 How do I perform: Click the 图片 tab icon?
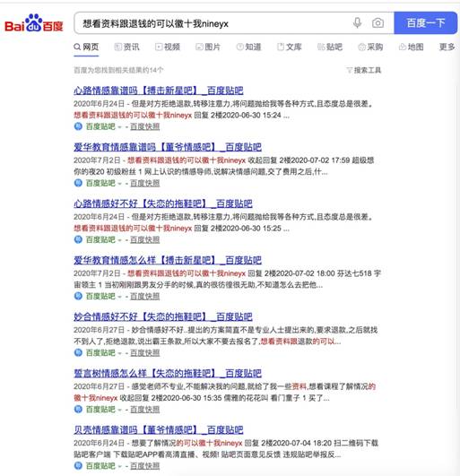tap(199, 47)
